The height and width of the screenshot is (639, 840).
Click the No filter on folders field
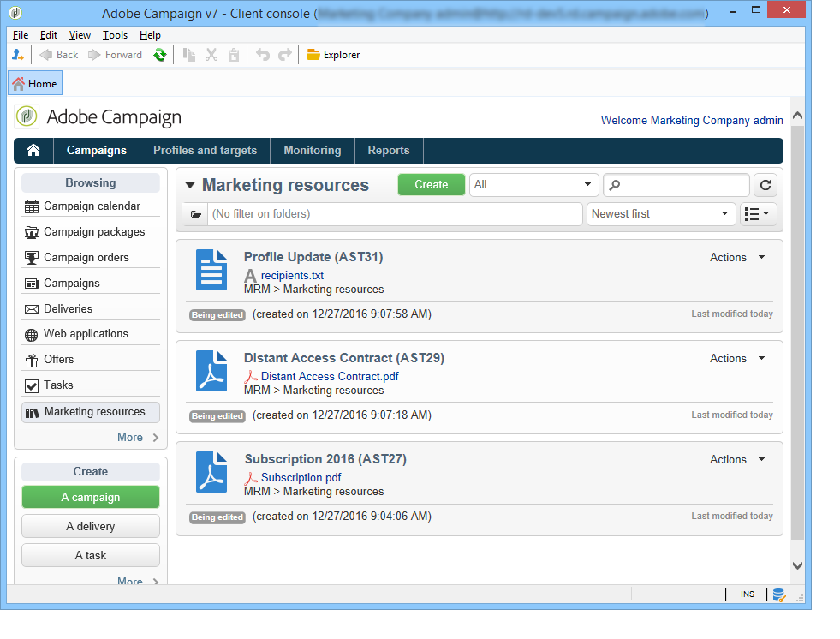pyautogui.click(x=395, y=214)
